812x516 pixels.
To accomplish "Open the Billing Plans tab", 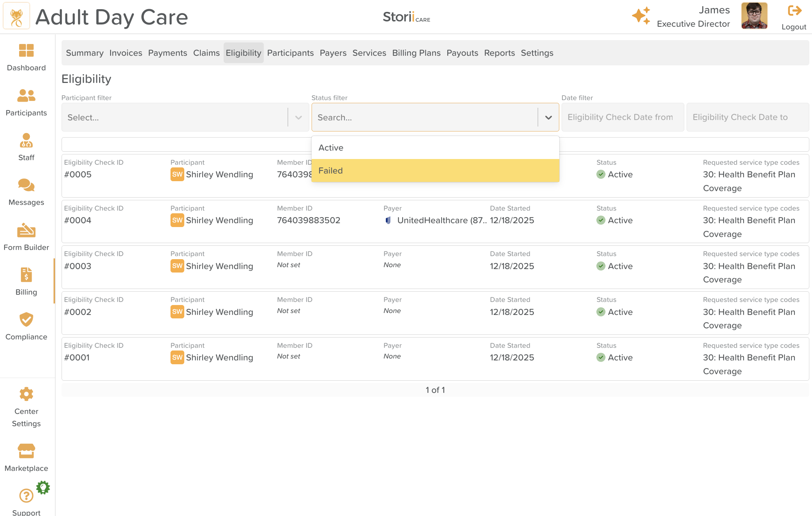I will coord(416,53).
